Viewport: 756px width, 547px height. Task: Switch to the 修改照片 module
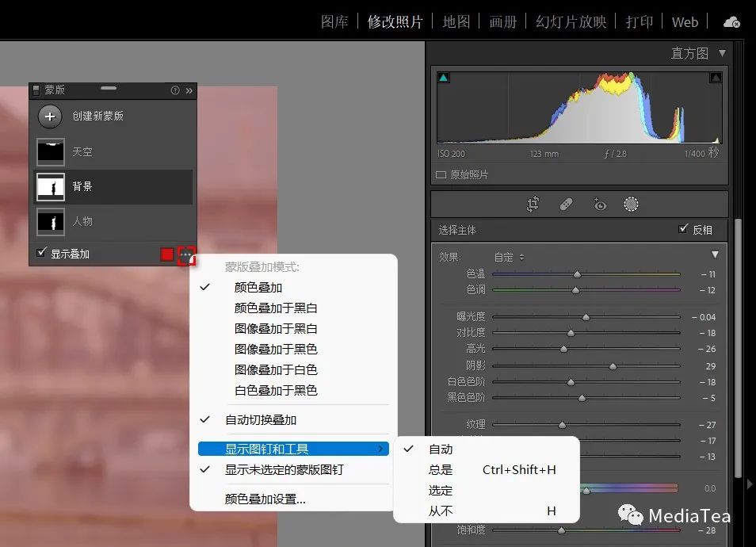pos(395,21)
